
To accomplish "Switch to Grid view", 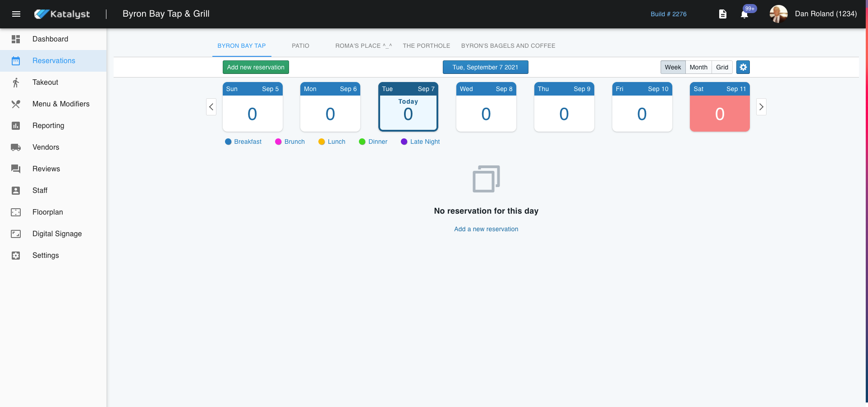I will pos(722,67).
